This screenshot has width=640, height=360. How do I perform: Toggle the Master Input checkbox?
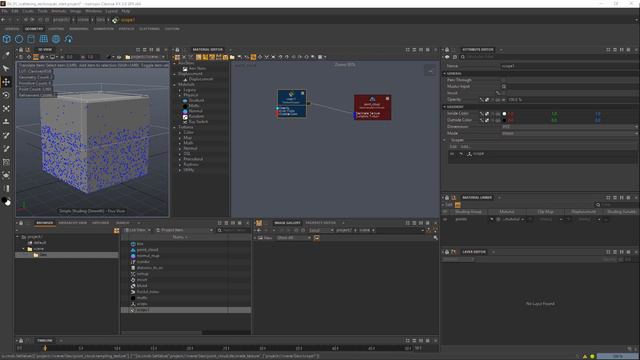pyautogui.click(x=504, y=87)
